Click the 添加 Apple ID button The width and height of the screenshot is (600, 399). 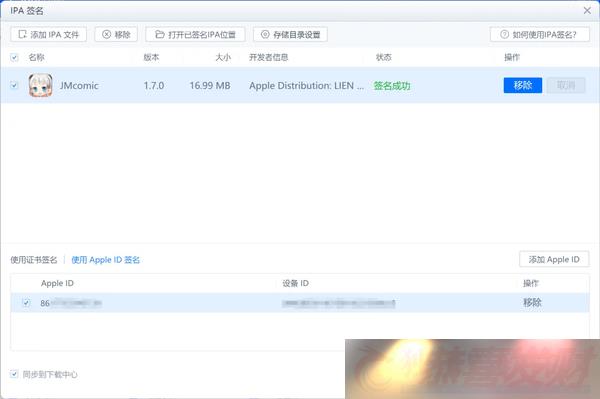click(x=554, y=259)
